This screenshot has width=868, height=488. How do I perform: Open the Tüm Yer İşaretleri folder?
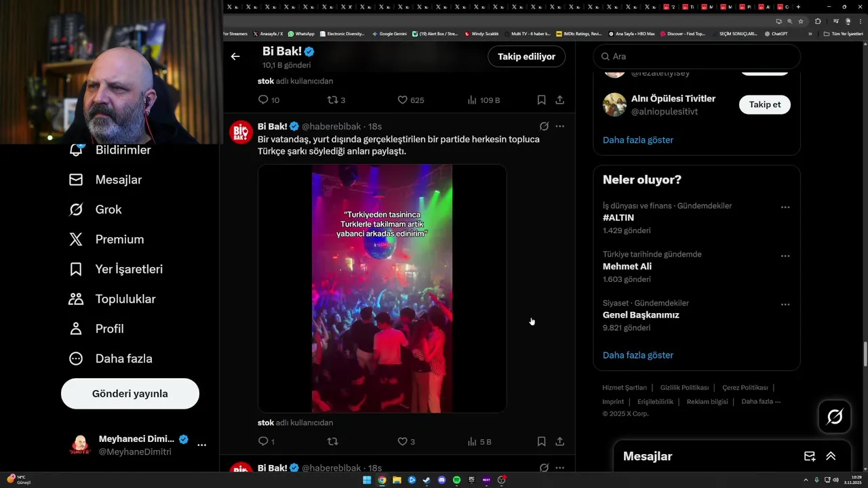[843, 33]
